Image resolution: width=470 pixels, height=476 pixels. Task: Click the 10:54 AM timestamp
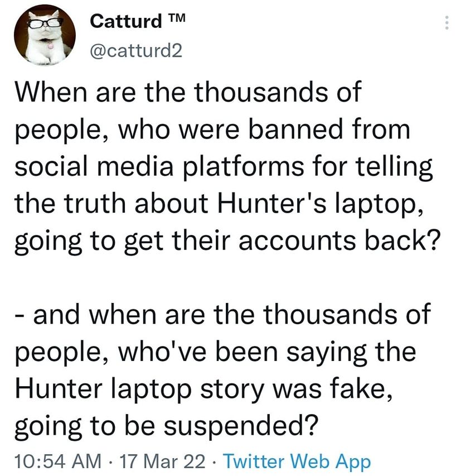pyautogui.click(x=57, y=461)
